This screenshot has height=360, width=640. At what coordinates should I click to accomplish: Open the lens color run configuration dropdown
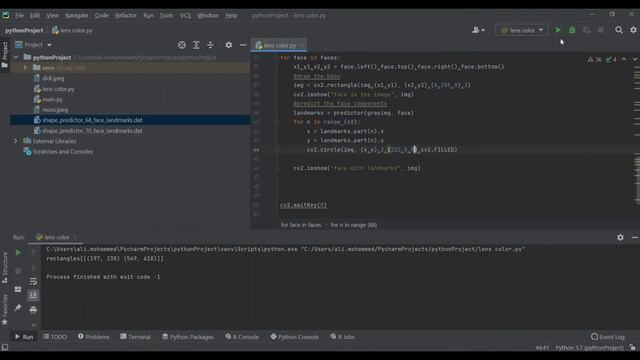tap(522, 30)
